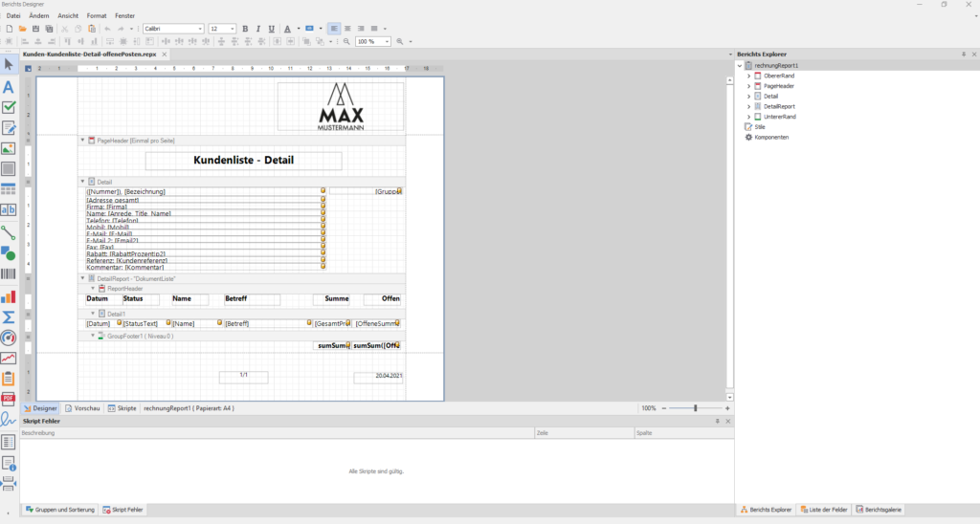Image resolution: width=980 pixels, height=524 pixels.
Task: Toggle italic formatting
Action: [258, 29]
